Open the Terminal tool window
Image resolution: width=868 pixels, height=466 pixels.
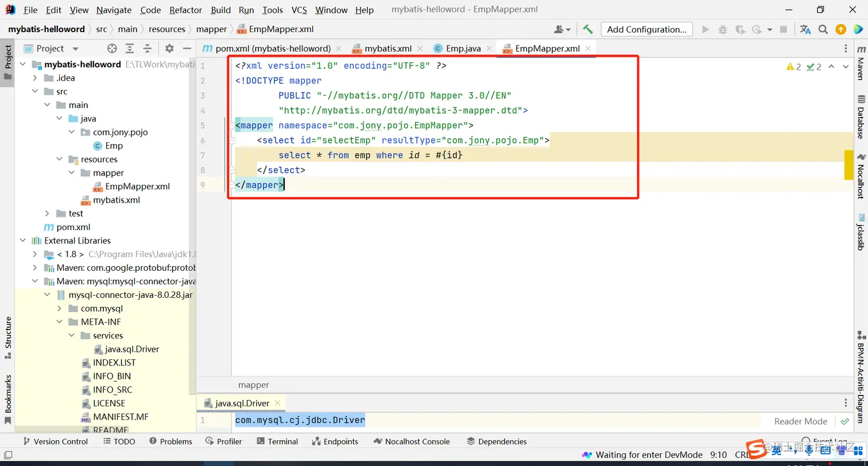[277, 441]
